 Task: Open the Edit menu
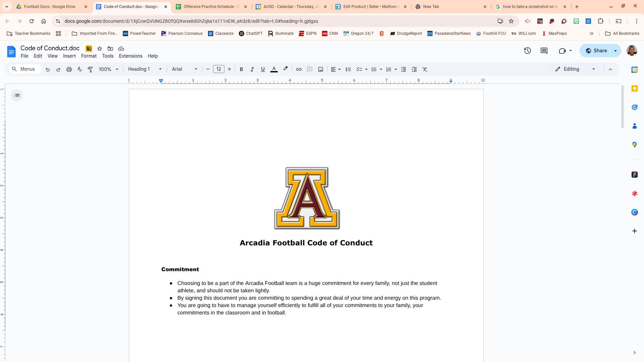(x=38, y=56)
